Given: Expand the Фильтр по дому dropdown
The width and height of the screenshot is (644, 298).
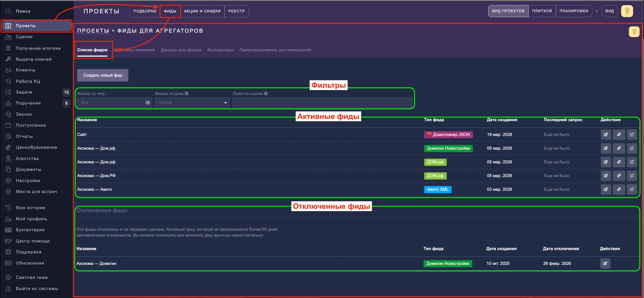Looking at the screenshot, I should (192, 103).
